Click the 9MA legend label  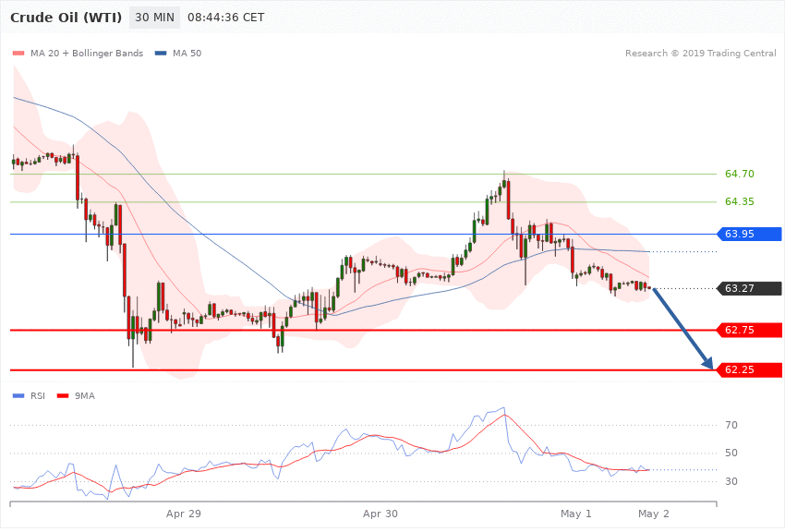[x=85, y=396]
